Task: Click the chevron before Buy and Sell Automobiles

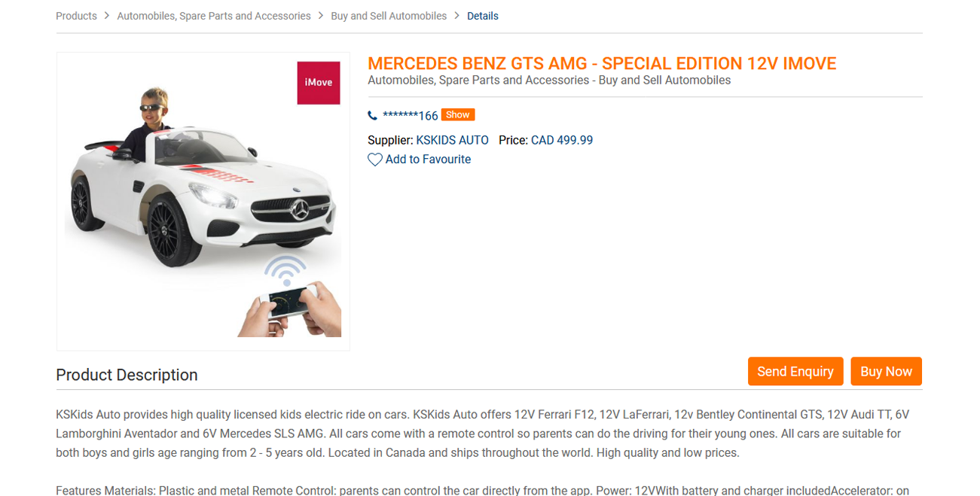Action: [x=321, y=16]
